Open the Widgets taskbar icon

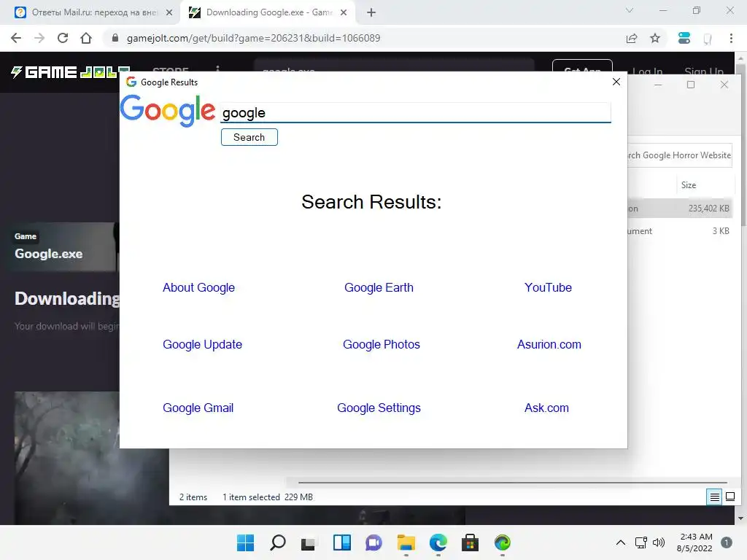click(341, 542)
